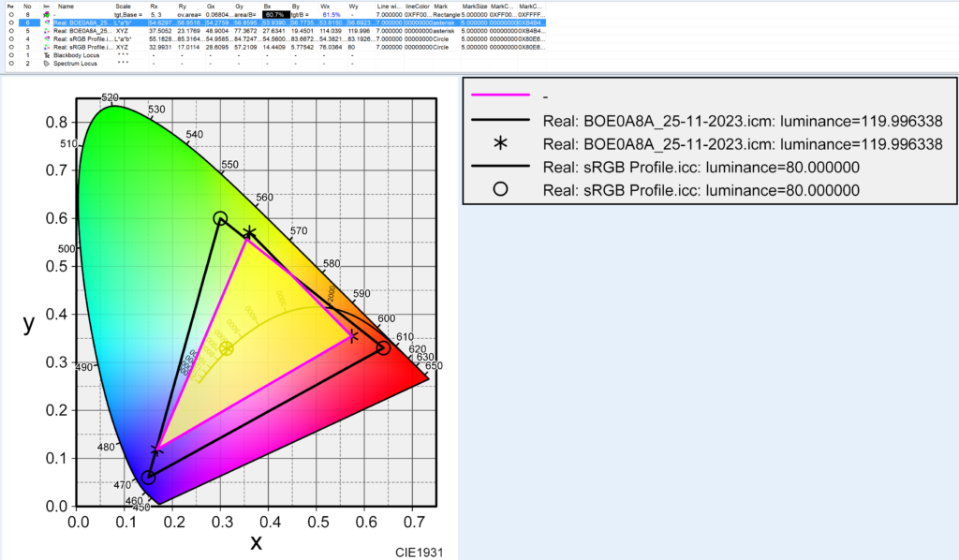Click XYZ scale cell in row 3
Viewport: 959px width, 560px height.
point(122,47)
